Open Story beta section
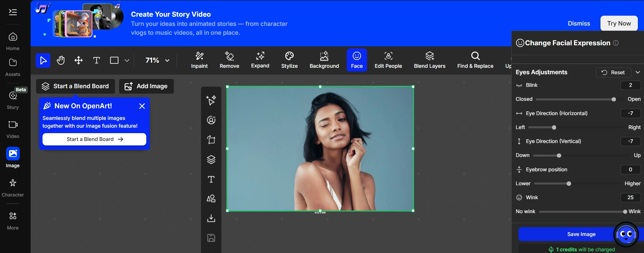 coord(13,100)
